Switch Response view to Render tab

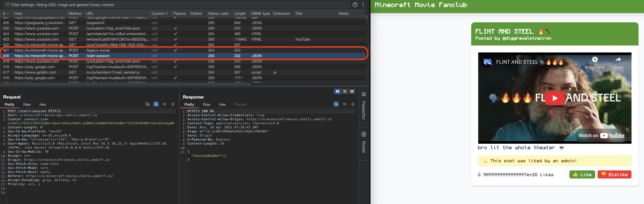click(241, 104)
